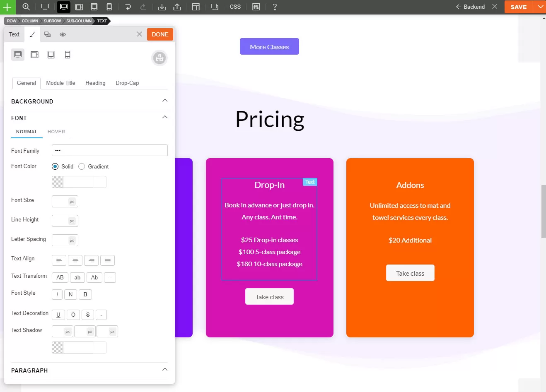Collapse the FONT section

(x=165, y=117)
